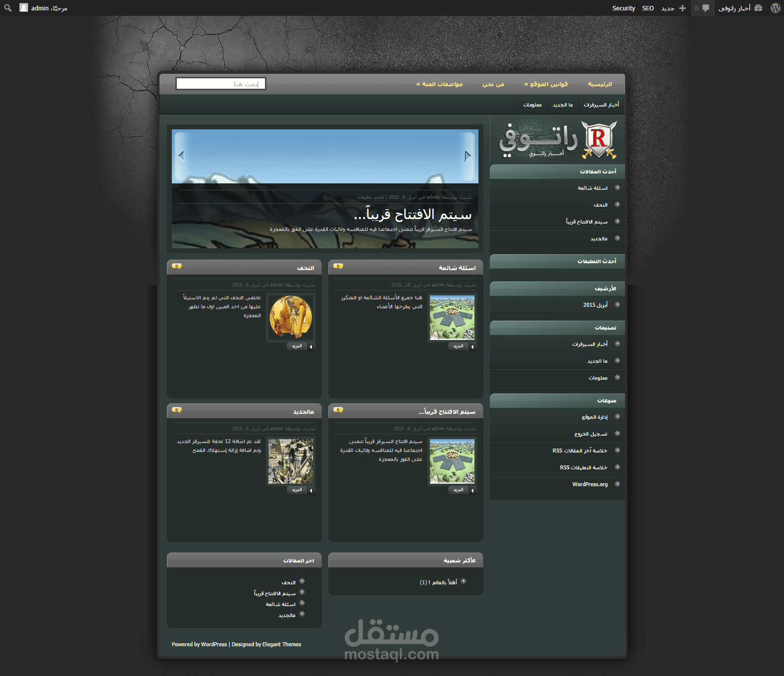Open إدارة الموقع site admin link
784x676 pixels.
click(595, 417)
